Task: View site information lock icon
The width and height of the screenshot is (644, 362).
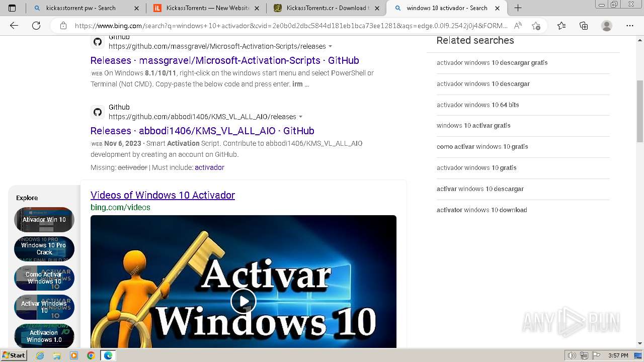Action: tap(63, 26)
